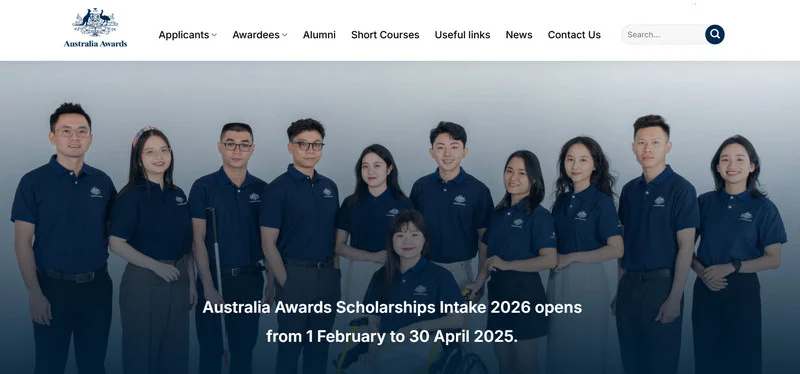Click the awardees group photo banner
Image resolution: width=800 pixels, height=374 pixels.
point(400,218)
